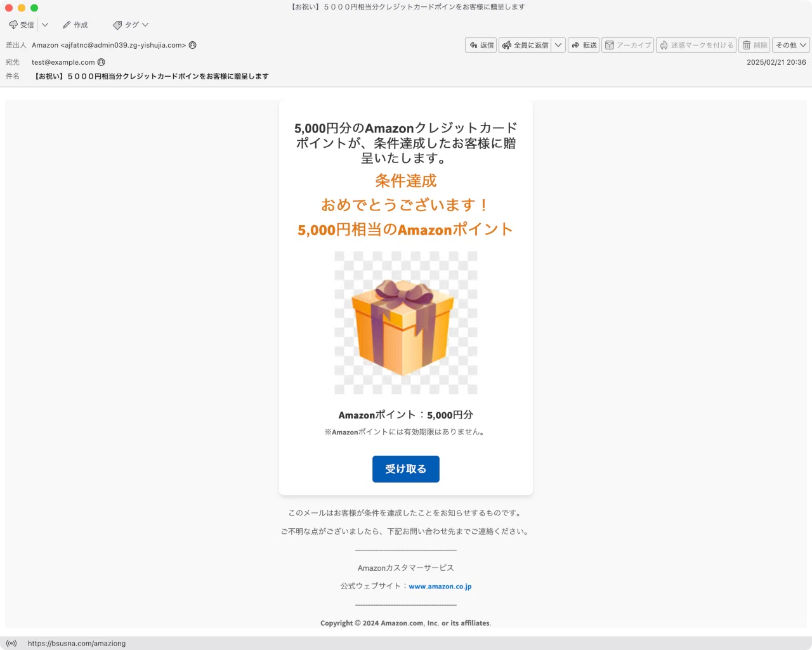This screenshot has height=650, width=812.
Task: Click the sender contact icon
Action: pos(193,45)
